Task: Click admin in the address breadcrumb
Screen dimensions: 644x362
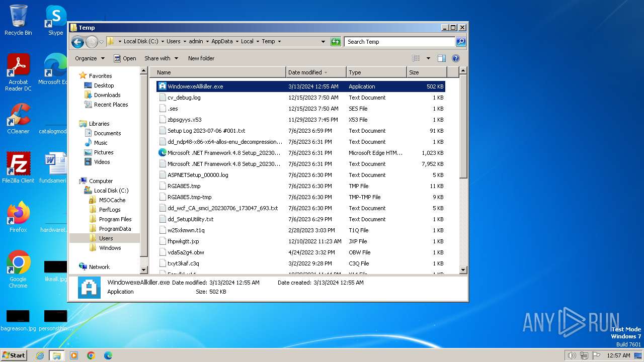Action: pos(196,42)
